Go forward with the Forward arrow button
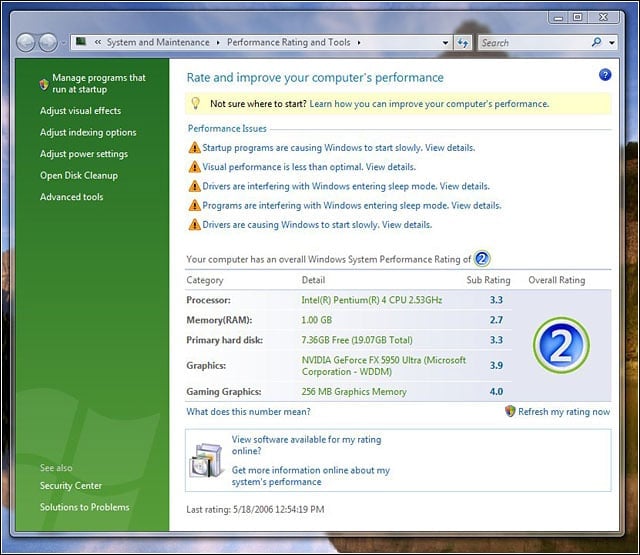Viewport: 640px width, 555px height. click(48, 42)
